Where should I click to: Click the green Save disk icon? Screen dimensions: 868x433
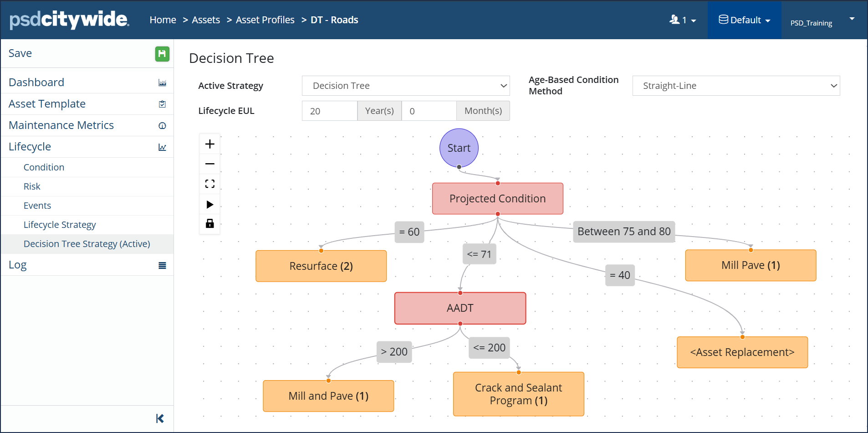click(162, 54)
